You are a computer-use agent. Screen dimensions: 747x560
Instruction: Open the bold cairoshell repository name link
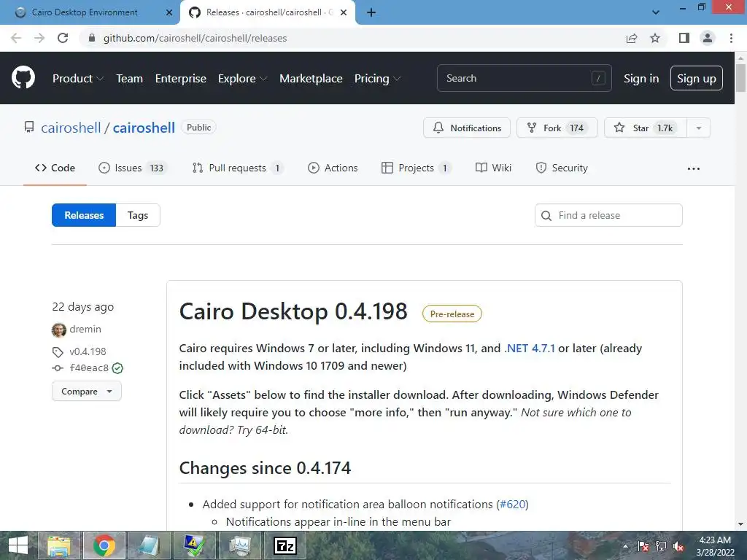tap(144, 128)
